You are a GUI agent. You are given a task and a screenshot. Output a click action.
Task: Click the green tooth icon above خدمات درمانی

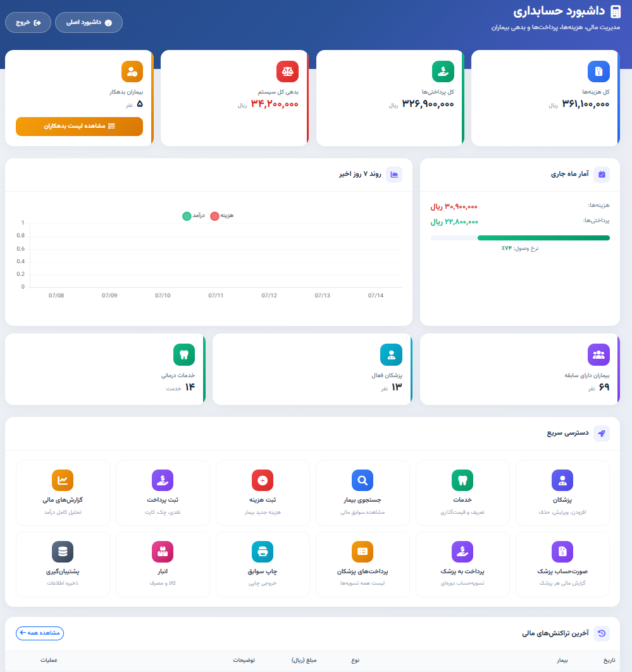184,355
